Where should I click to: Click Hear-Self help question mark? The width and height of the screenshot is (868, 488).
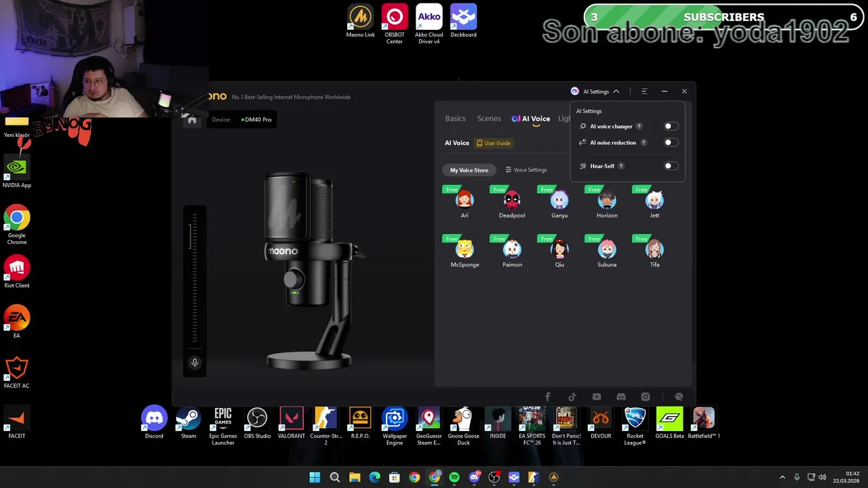pos(620,166)
